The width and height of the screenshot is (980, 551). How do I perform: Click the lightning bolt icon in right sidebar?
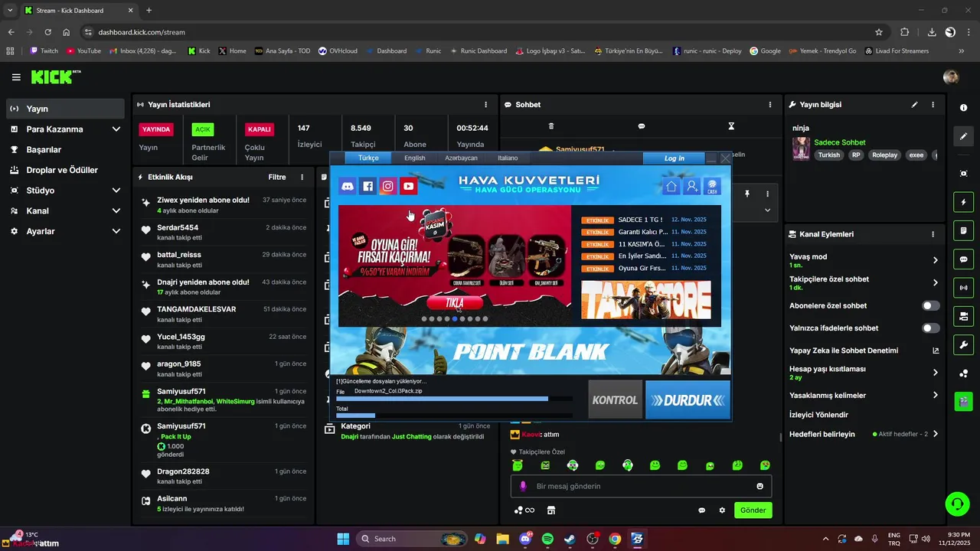click(x=963, y=202)
